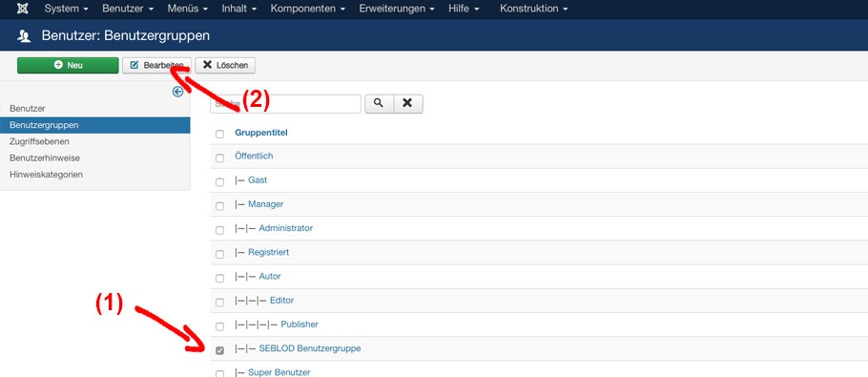Open the Komponenten dropdown menu
868x377 pixels.
point(308,9)
